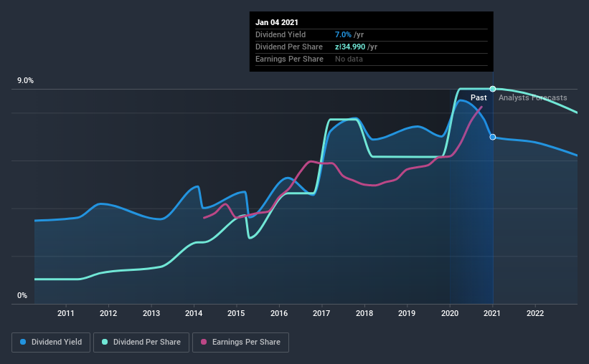The width and height of the screenshot is (589, 364).
Task: Click the 2018 x-axis label
Action: (x=364, y=313)
